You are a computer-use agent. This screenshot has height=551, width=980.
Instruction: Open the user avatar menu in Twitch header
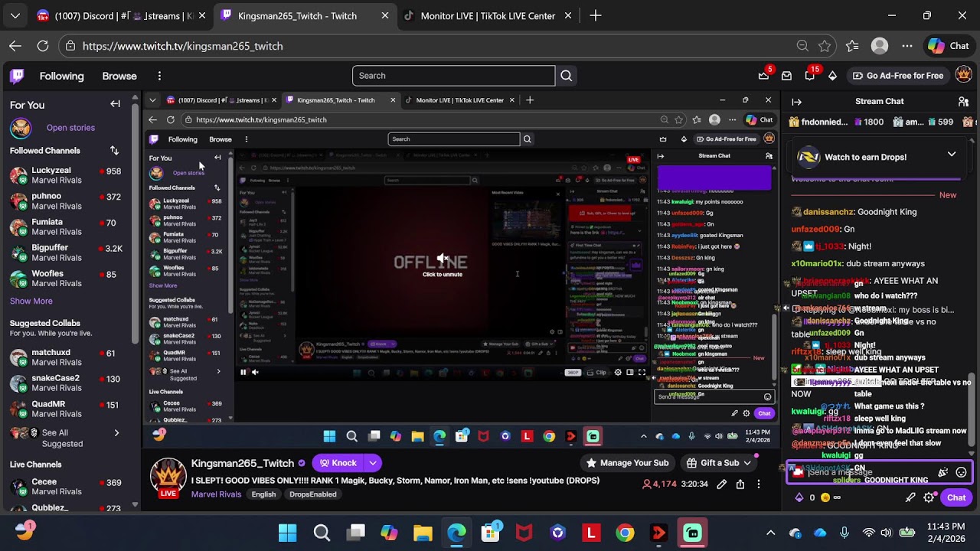(x=963, y=75)
